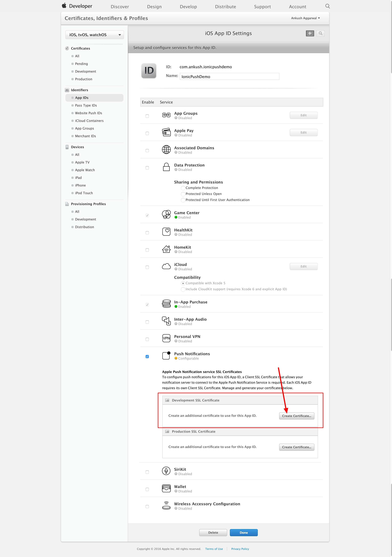
Task: Click the Wireless Accessory Configuration icon
Action: pos(166,506)
